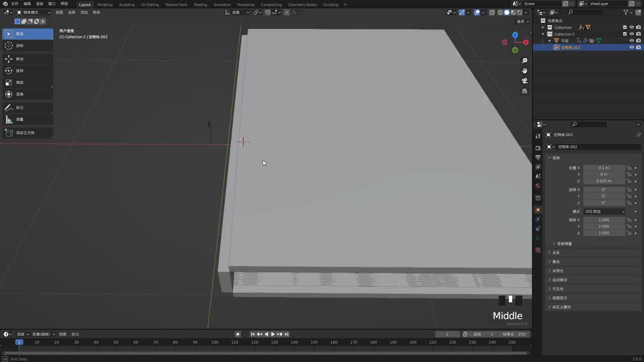Open the Object properties tab (orange square)

coord(538,210)
